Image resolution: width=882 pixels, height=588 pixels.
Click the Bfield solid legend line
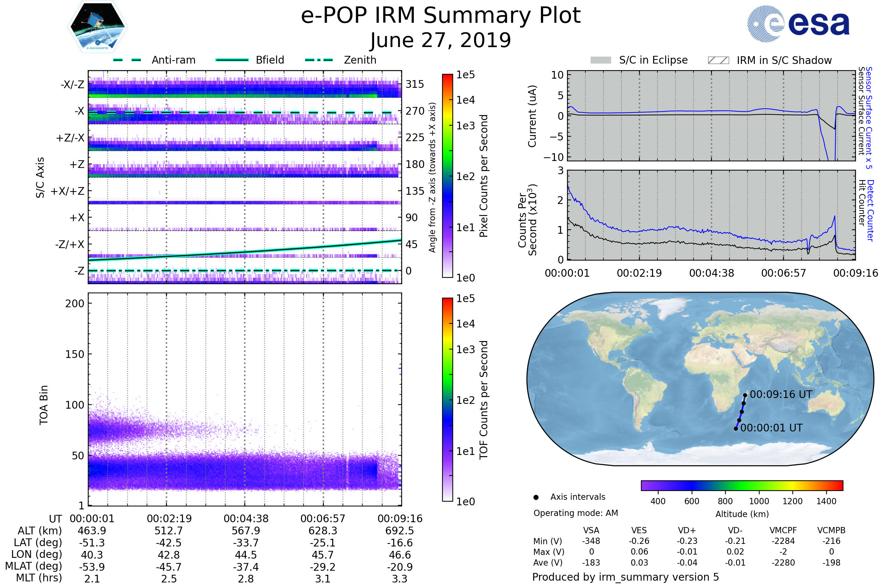[x=232, y=60]
